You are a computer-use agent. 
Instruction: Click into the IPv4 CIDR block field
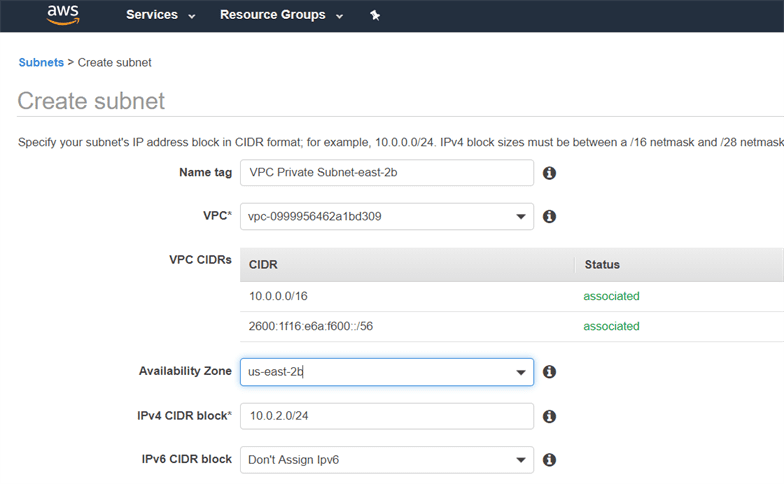click(x=386, y=416)
